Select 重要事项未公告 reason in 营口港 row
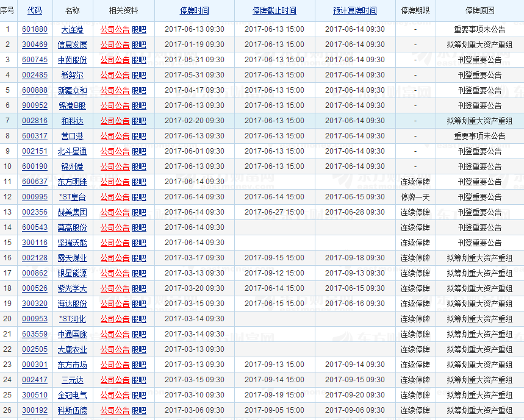 point(479,136)
